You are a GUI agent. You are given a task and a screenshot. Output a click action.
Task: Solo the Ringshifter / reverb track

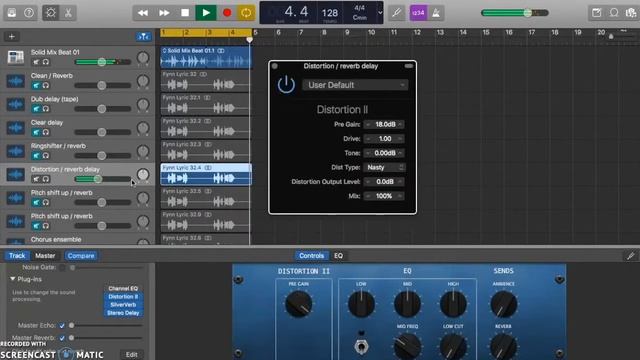[x=46, y=156]
